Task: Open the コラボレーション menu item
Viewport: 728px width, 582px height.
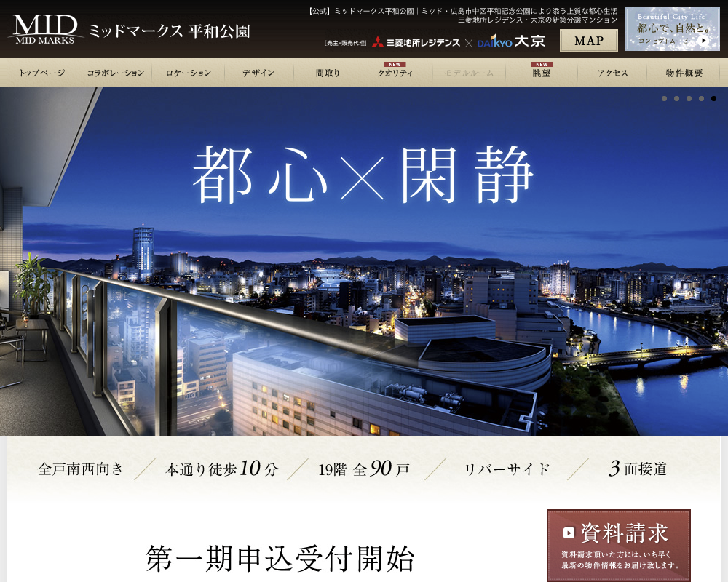Action: point(115,73)
